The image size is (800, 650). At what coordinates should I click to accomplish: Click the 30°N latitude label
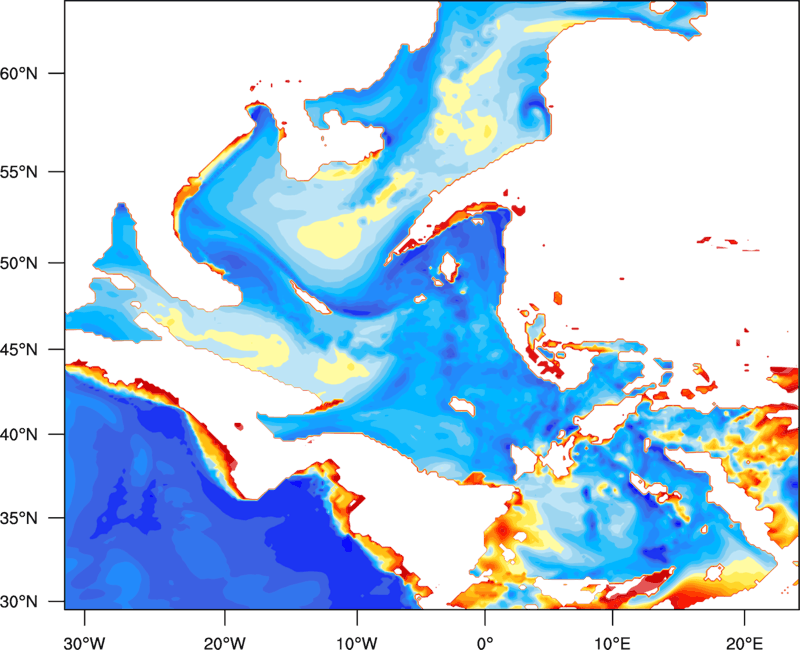(x=19, y=602)
